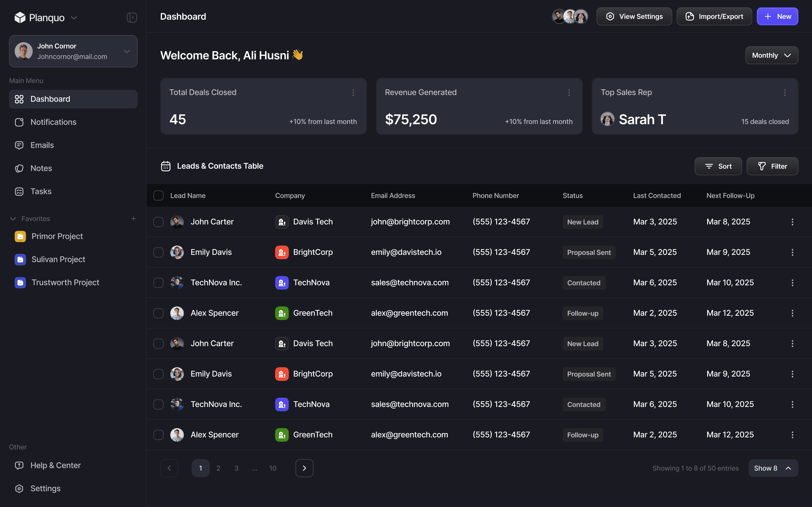The width and height of the screenshot is (812, 507).
Task: Check the checkbox beside Alex Spencer's first row
Action: tap(158, 313)
